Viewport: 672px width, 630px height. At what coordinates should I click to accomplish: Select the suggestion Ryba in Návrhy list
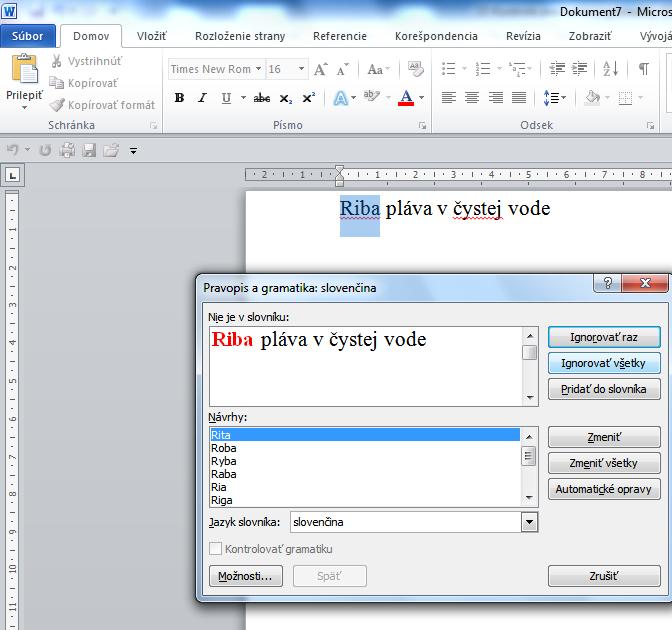[x=365, y=461]
